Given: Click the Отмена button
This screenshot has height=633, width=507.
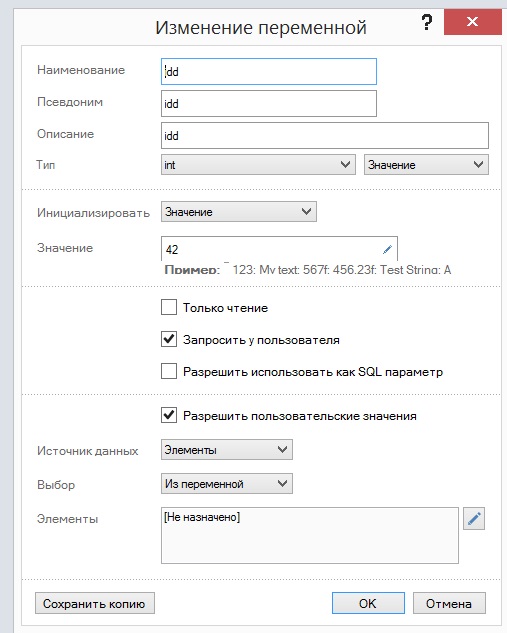Looking at the screenshot, I should click(449, 603).
